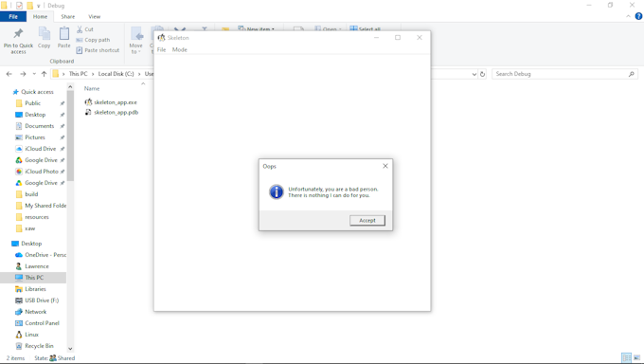The height and width of the screenshot is (364, 644).
Task: Click the Skeleton window title icon
Action: point(161,37)
